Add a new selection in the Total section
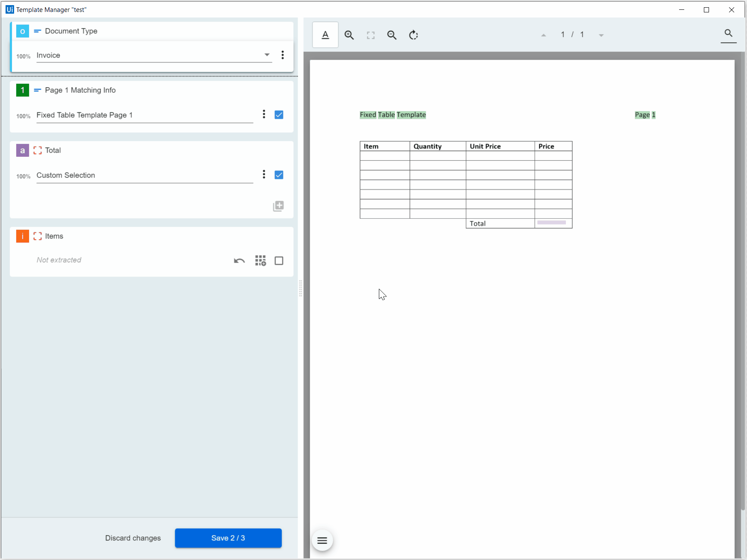The height and width of the screenshot is (560, 747). (x=278, y=206)
